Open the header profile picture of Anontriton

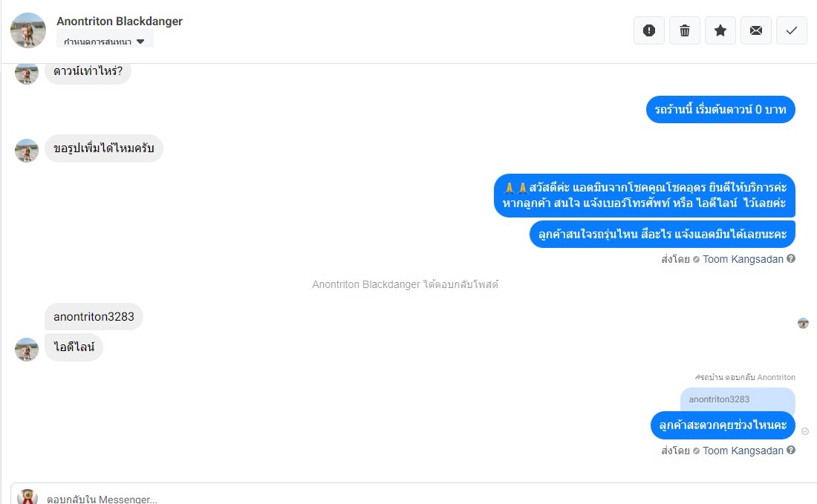28,30
